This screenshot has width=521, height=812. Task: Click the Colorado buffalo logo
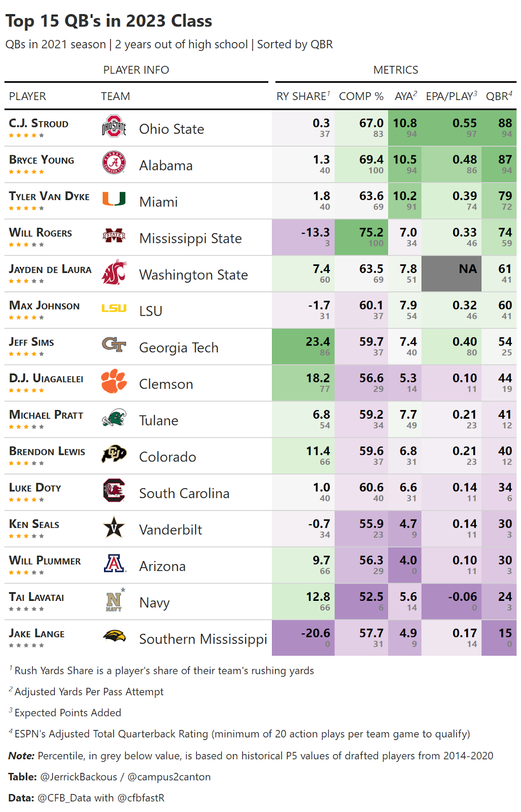(x=114, y=454)
